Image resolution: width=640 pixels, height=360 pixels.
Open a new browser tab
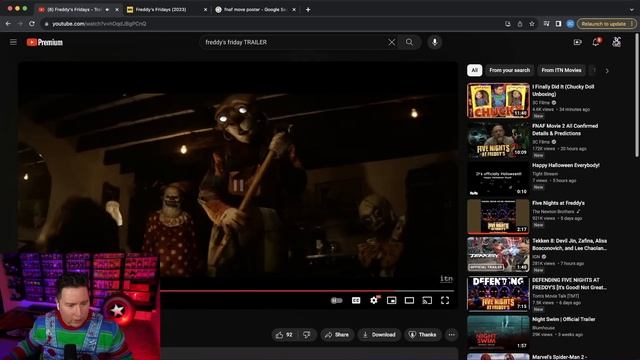[x=308, y=9]
